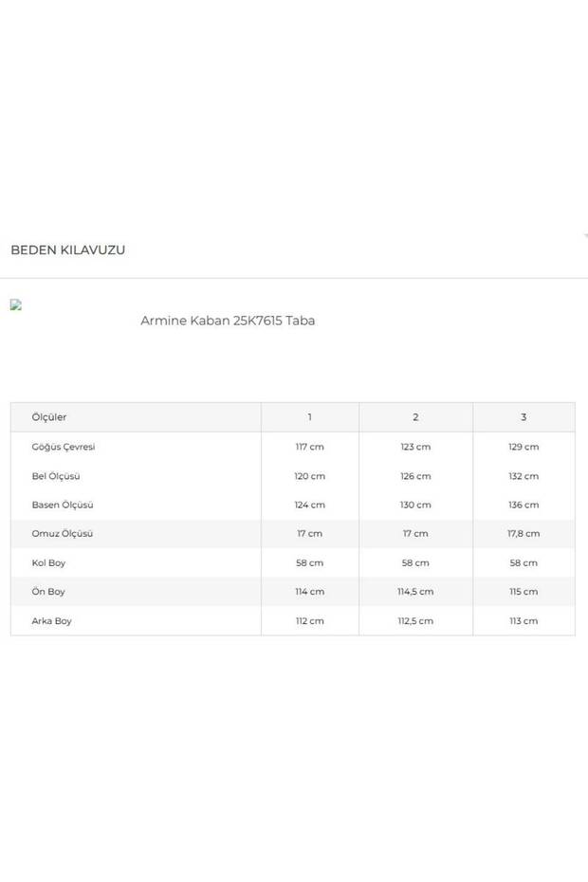Click the 112,5 cm back length cell

(415, 621)
